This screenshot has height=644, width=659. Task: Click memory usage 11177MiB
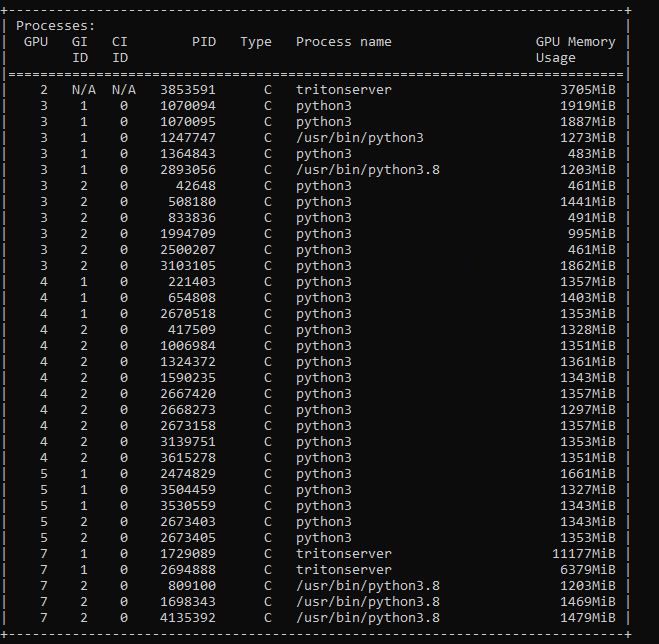pyautogui.click(x=584, y=553)
